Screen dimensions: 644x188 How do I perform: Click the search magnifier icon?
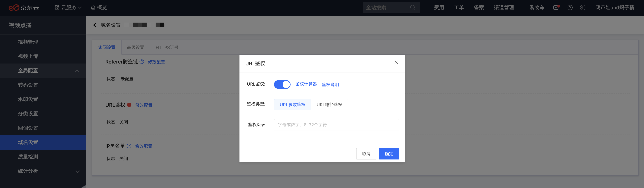(413, 8)
